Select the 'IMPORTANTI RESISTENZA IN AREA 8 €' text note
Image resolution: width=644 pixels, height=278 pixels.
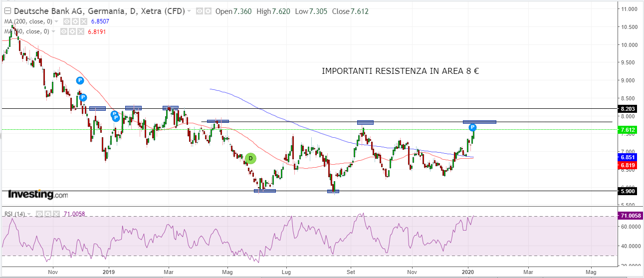pyautogui.click(x=400, y=71)
